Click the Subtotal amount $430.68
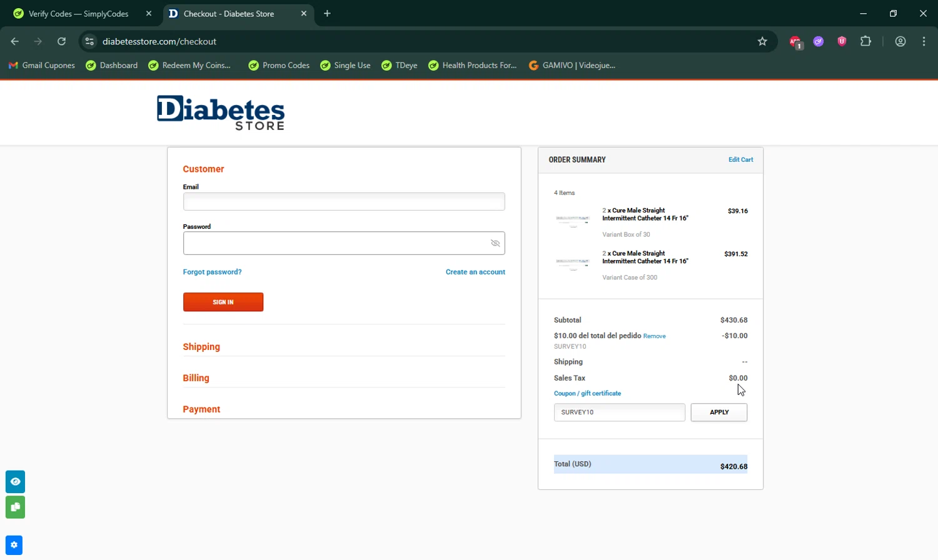938x560 pixels. coord(734,320)
